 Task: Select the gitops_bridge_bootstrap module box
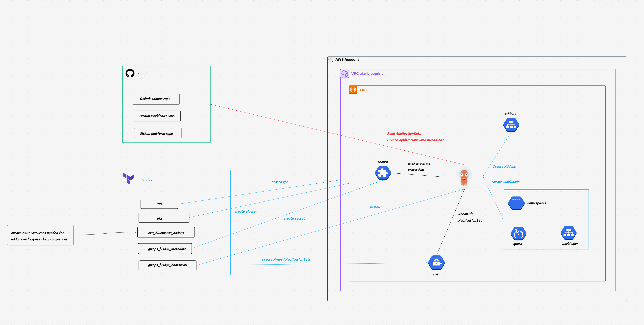point(168,266)
